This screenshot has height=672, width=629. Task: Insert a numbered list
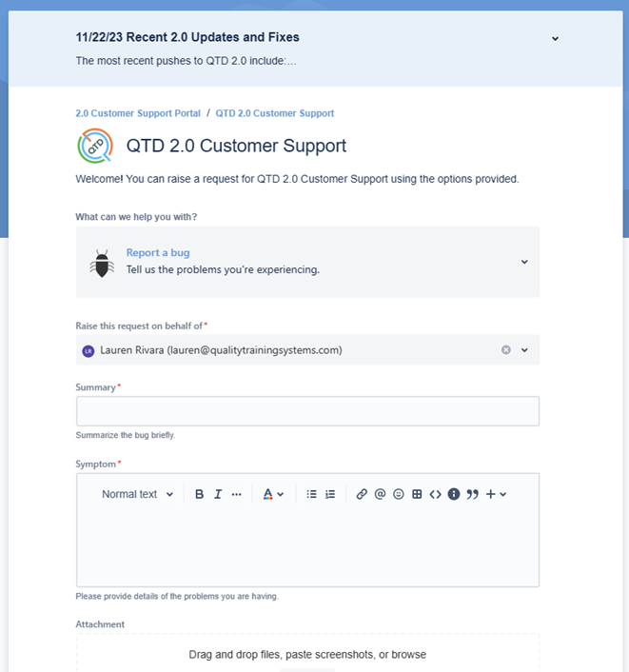click(x=330, y=494)
